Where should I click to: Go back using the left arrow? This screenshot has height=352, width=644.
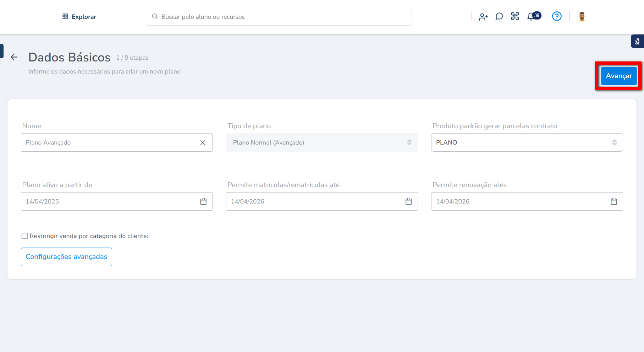14,57
